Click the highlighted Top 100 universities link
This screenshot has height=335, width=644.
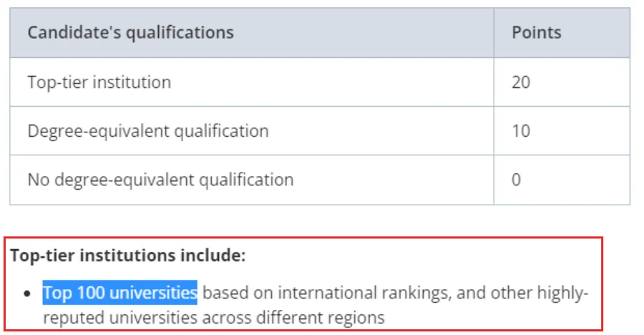120,293
